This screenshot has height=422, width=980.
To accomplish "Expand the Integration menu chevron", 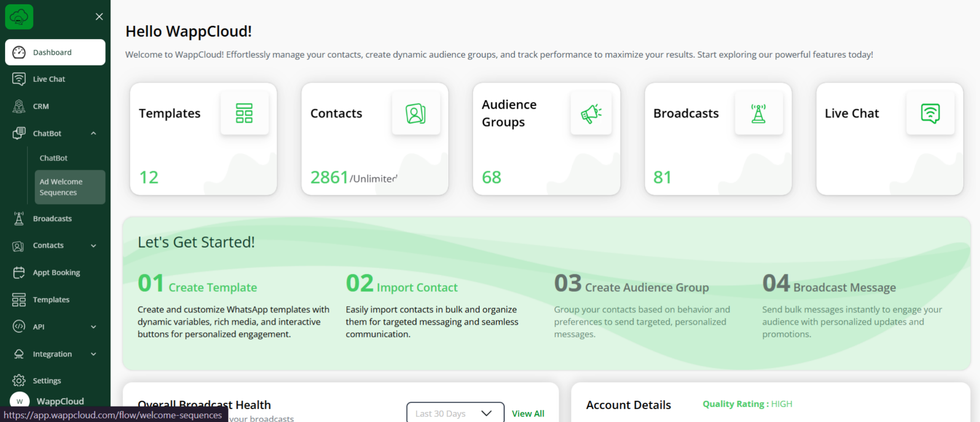I will tap(93, 354).
